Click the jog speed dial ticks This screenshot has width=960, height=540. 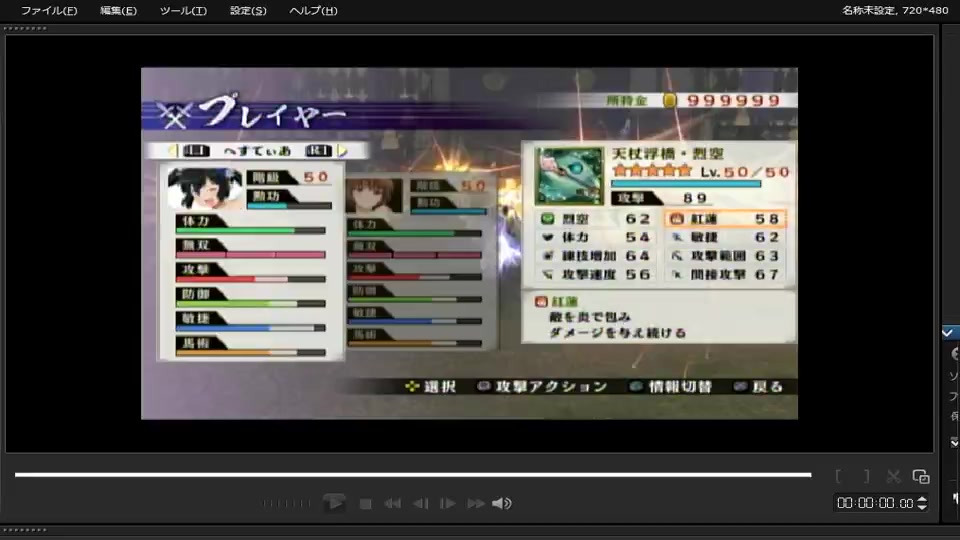287,503
